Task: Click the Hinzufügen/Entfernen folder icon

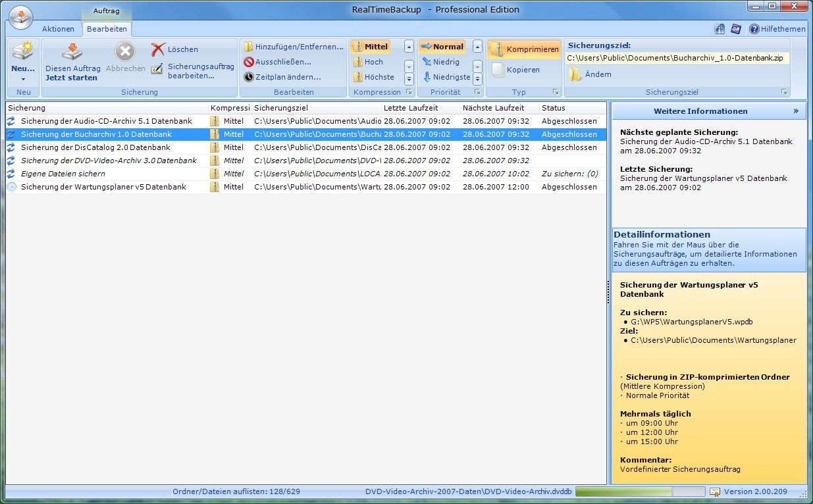Action: point(249,47)
